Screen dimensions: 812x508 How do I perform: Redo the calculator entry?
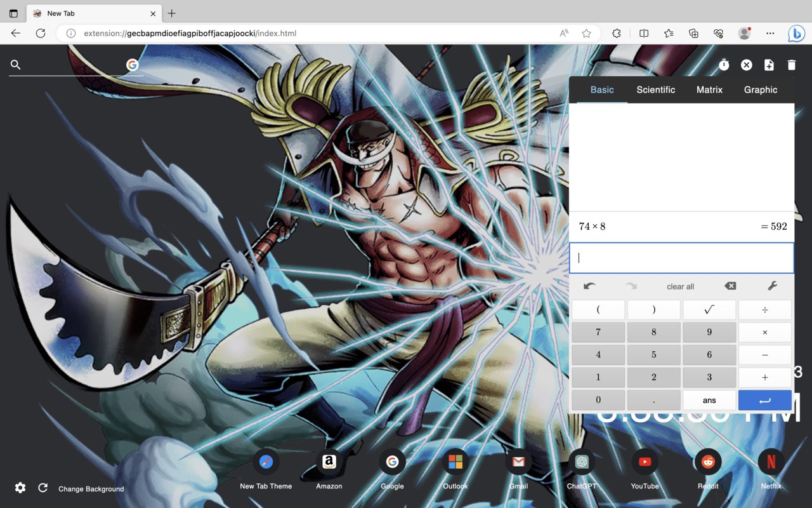coord(631,286)
